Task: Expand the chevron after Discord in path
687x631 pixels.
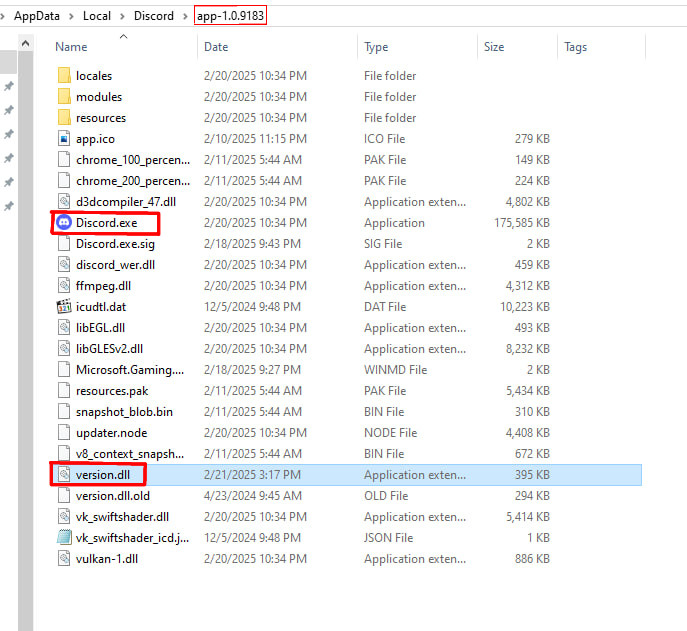Action: point(185,16)
